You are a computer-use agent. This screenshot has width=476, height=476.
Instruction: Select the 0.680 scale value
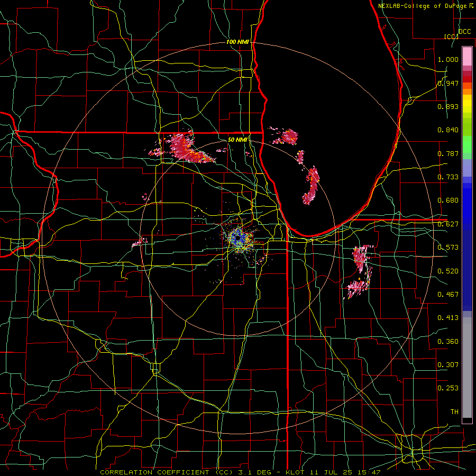point(448,200)
